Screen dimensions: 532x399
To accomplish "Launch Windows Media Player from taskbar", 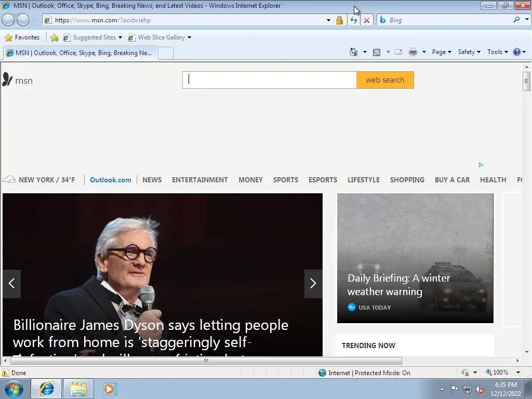I will (x=110, y=389).
